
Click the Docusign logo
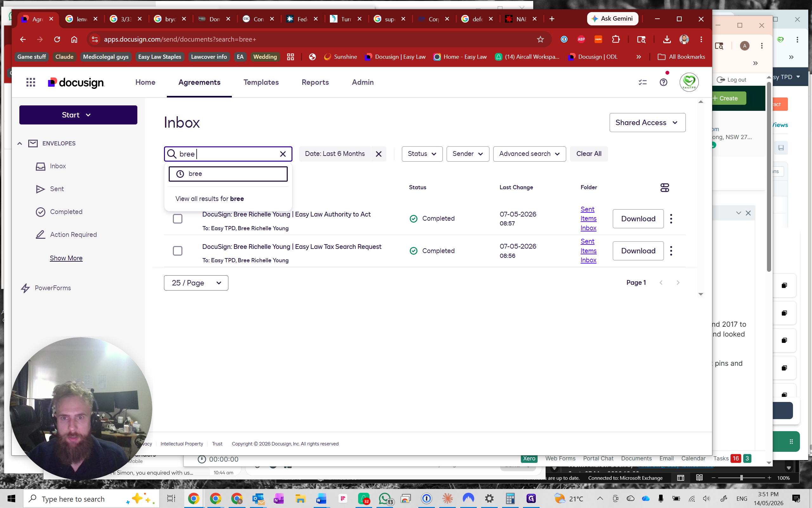(76, 83)
